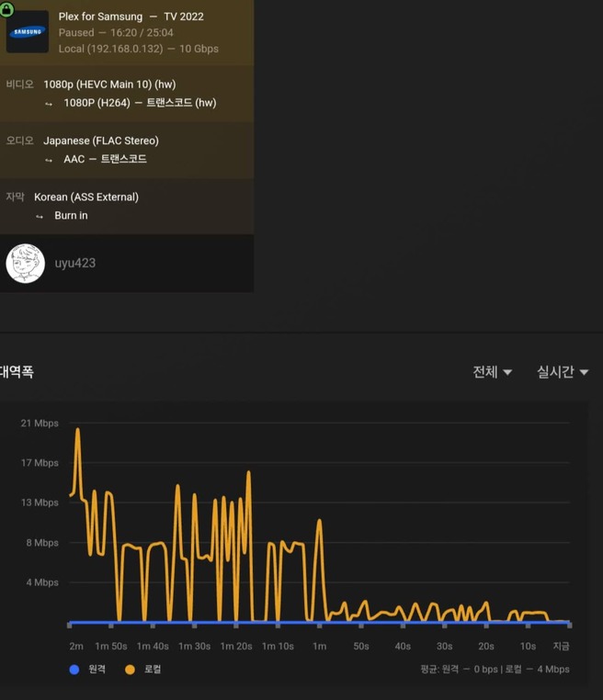The height and width of the screenshot is (700, 603).
Task: Click the Plex for Samsung title
Action: click(131, 17)
